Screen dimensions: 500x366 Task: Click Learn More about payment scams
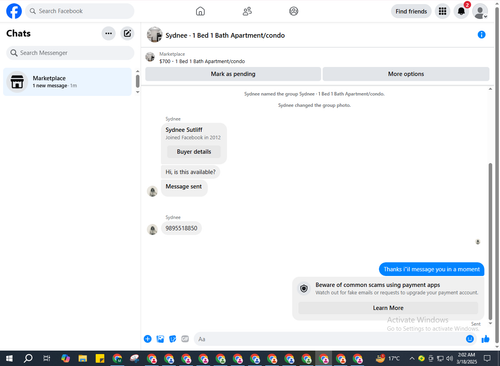(388, 308)
